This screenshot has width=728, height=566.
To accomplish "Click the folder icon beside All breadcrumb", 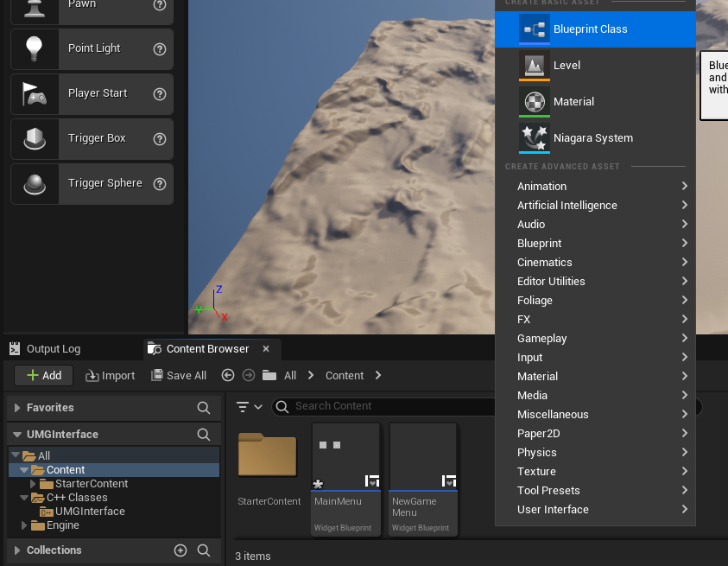I will (269, 375).
